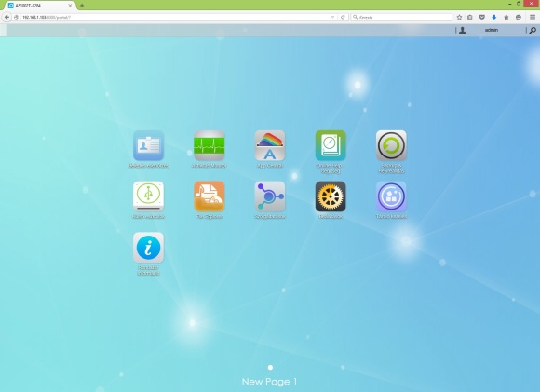This screenshot has width=540, height=392.
Task: Open Activity Monitor with green heartbeat graph
Action: click(x=209, y=145)
